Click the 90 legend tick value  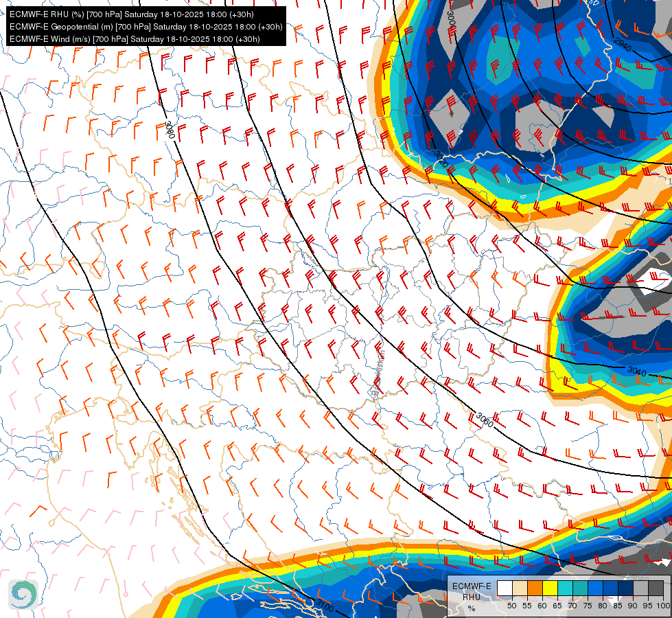click(633, 606)
